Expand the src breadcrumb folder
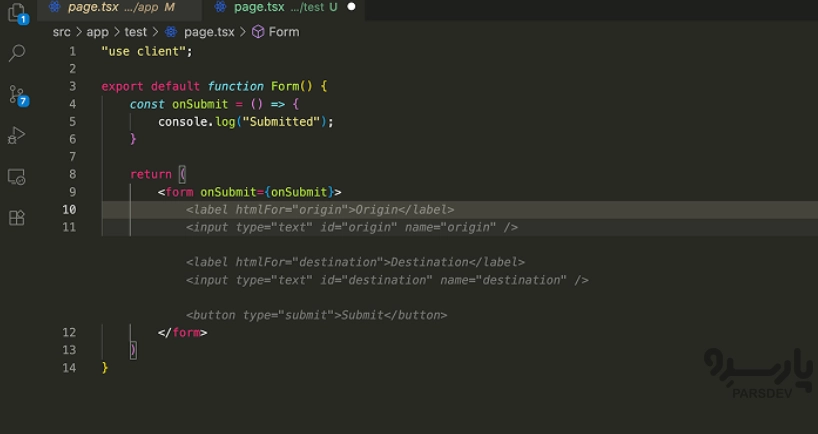The width and height of the screenshot is (818, 434). 61,32
